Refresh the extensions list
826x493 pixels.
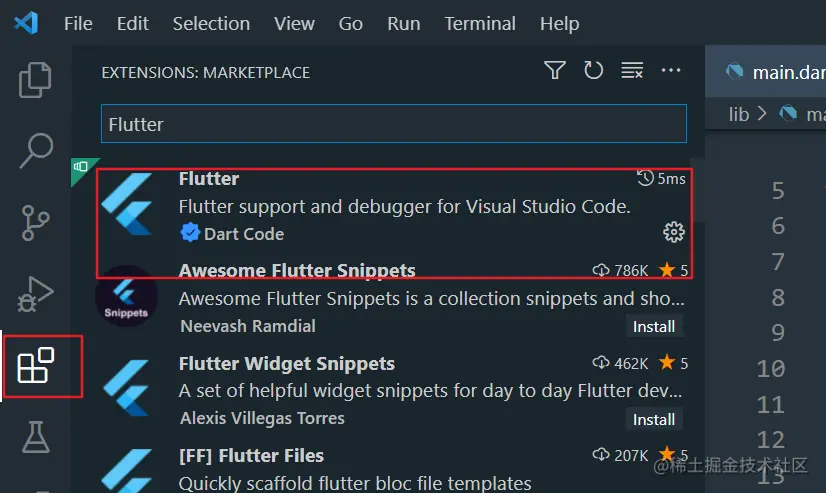click(594, 71)
